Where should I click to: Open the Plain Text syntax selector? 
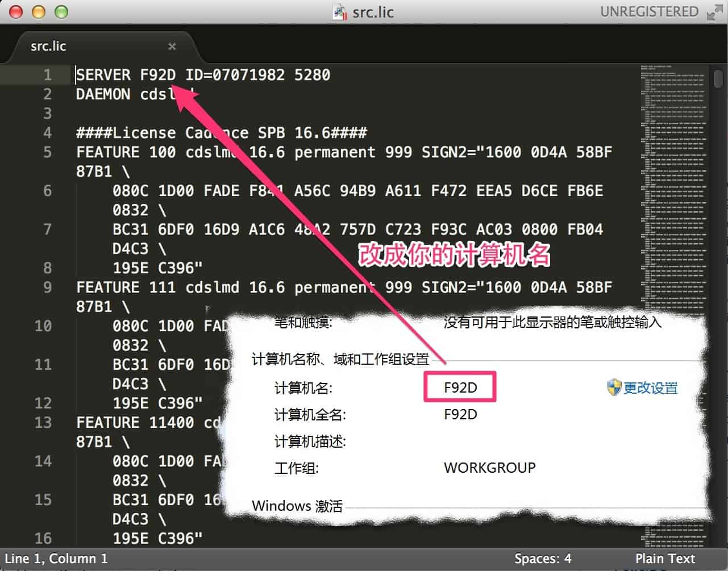pyautogui.click(x=665, y=559)
